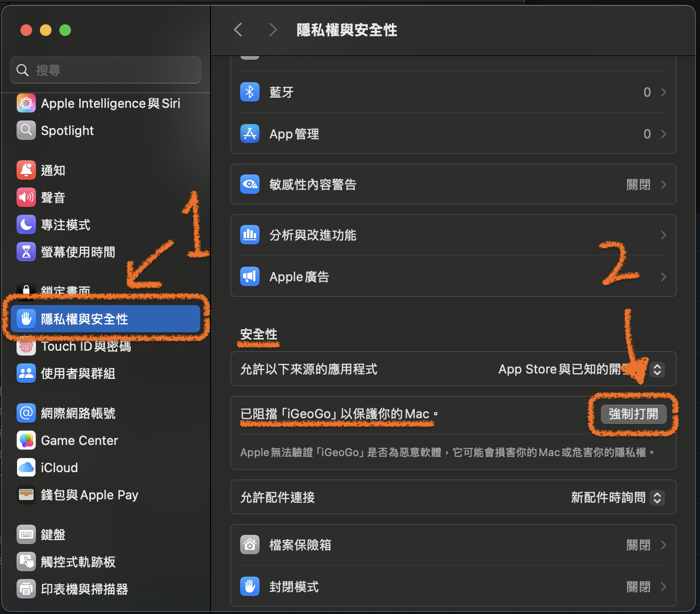Image resolution: width=700 pixels, height=614 pixels.
Task: Click inside the 搜尋 search field
Action: [x=105, y=69]
